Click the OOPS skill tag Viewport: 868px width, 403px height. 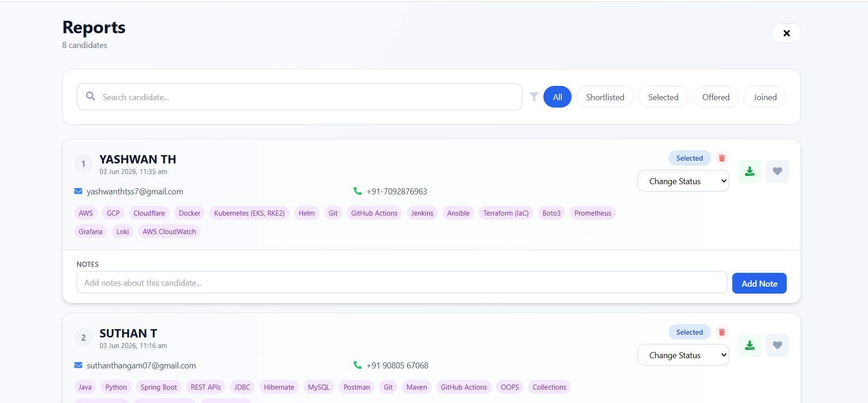[510, 387]
